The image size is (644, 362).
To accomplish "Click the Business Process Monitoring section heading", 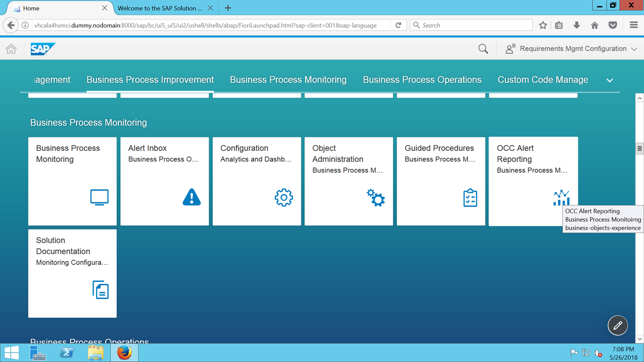I will (x=88, y=123).
